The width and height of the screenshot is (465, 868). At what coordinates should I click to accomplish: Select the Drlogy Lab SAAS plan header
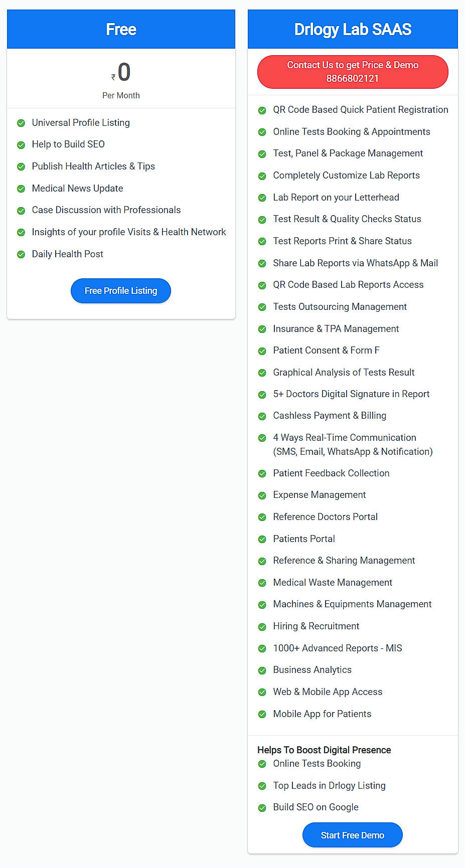pyautogui.click(x=352, y=29)
